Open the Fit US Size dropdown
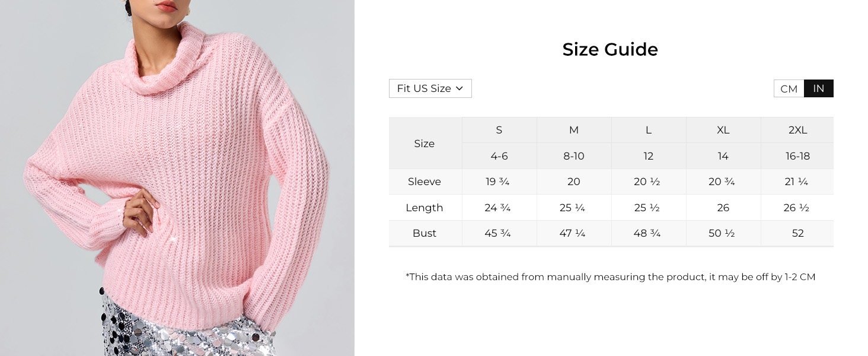The height and width of the screenshot is (356, 868). click(x=430, y=88)
